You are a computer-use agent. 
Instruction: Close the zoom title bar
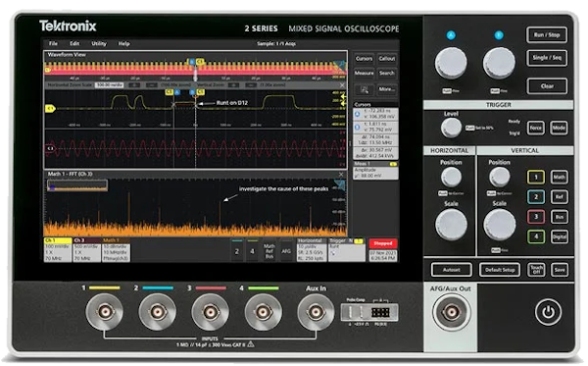tap(342, 85)
